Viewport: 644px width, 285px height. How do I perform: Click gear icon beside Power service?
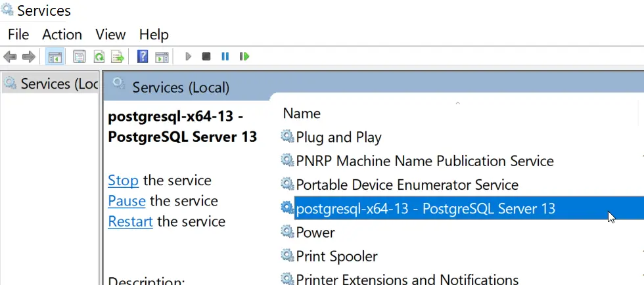288,232
